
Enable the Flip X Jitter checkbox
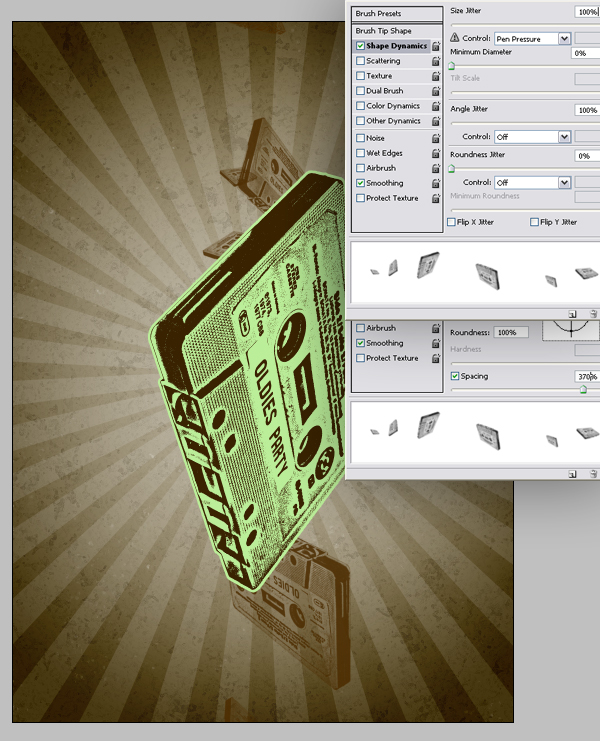click(x=452, y=222)
